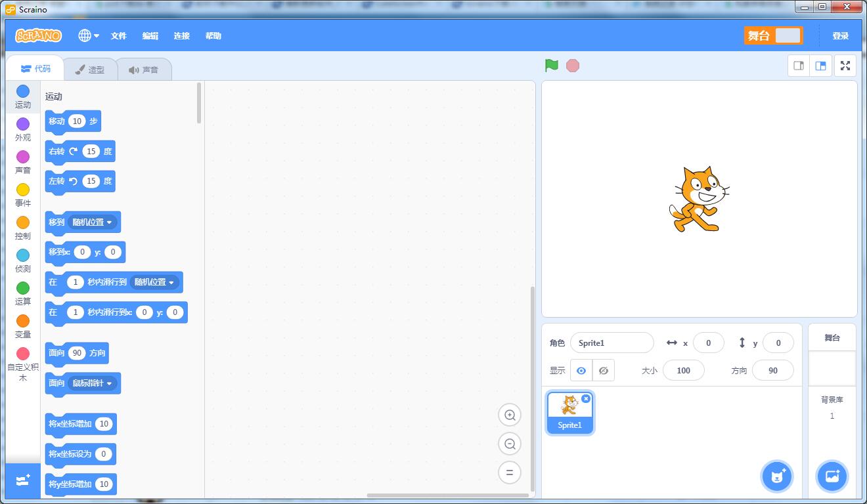Select the 事件 (Events) block category

23,195
